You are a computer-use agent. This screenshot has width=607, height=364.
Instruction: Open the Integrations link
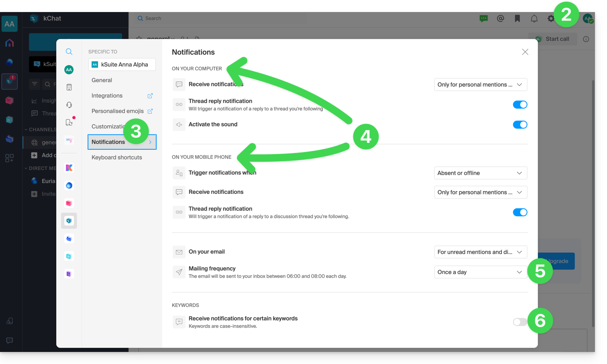tap(107, 96)
